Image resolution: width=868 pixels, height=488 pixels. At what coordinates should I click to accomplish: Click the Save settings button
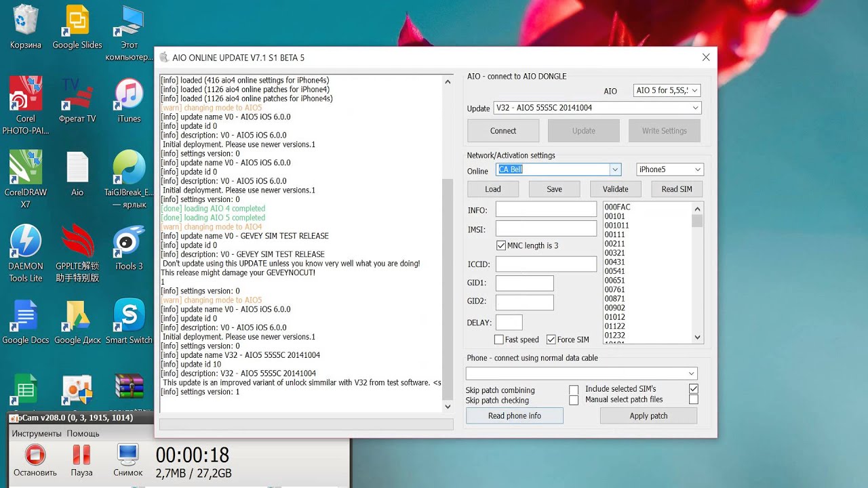(554, 189)
